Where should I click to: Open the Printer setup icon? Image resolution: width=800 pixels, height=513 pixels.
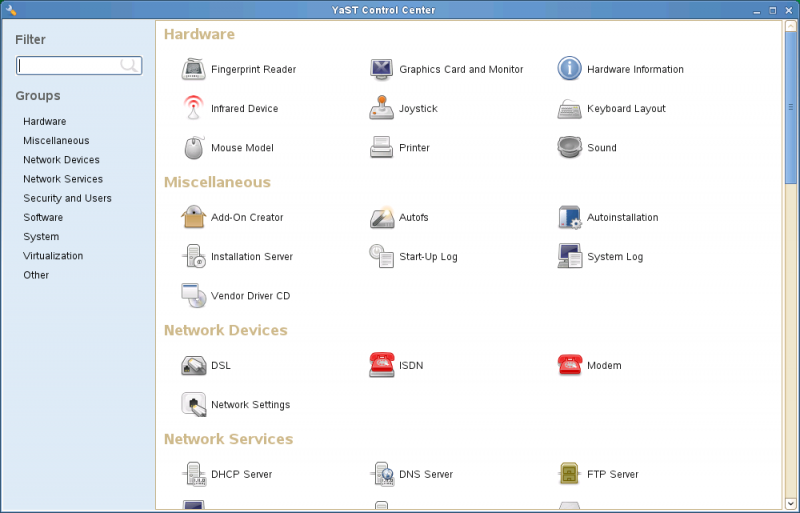coord(382,148)
